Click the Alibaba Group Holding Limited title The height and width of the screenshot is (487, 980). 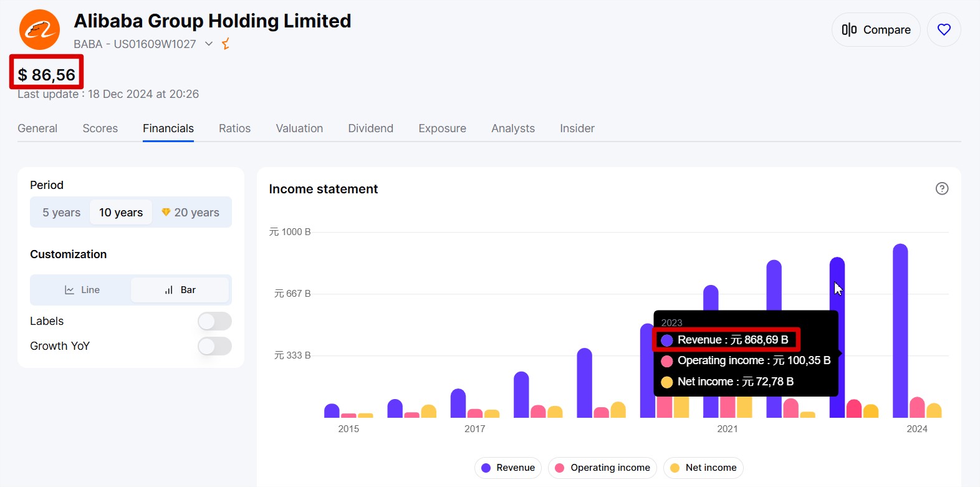click(x=213, y=21)
